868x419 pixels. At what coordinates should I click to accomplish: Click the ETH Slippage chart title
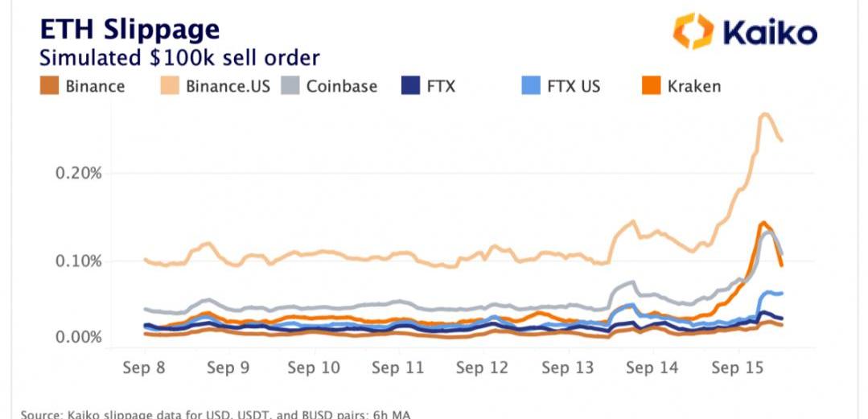pyautogui.click(x=130, y=30)
